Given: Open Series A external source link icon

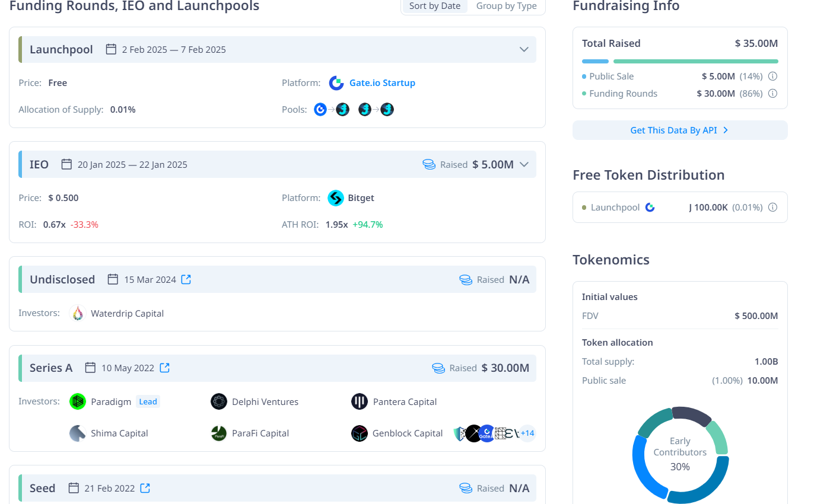Looking at the screenshot, I should (165, 368).
